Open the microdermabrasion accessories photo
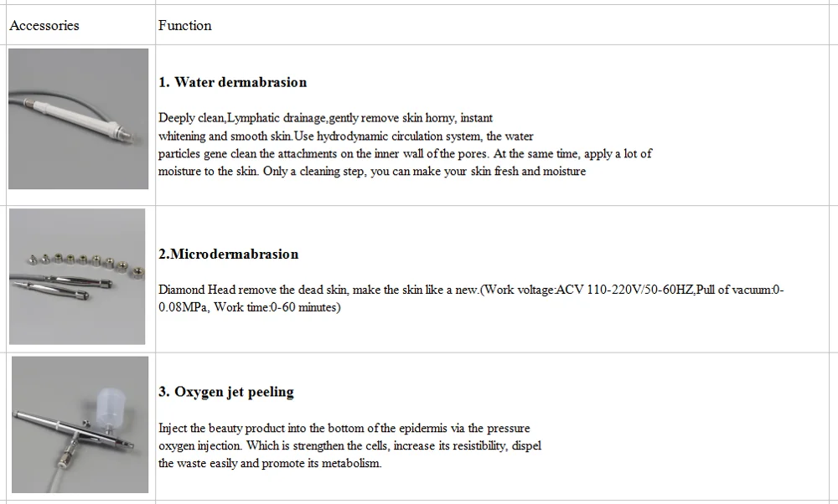This screenshot has width=838, height=504. [77, 276]
